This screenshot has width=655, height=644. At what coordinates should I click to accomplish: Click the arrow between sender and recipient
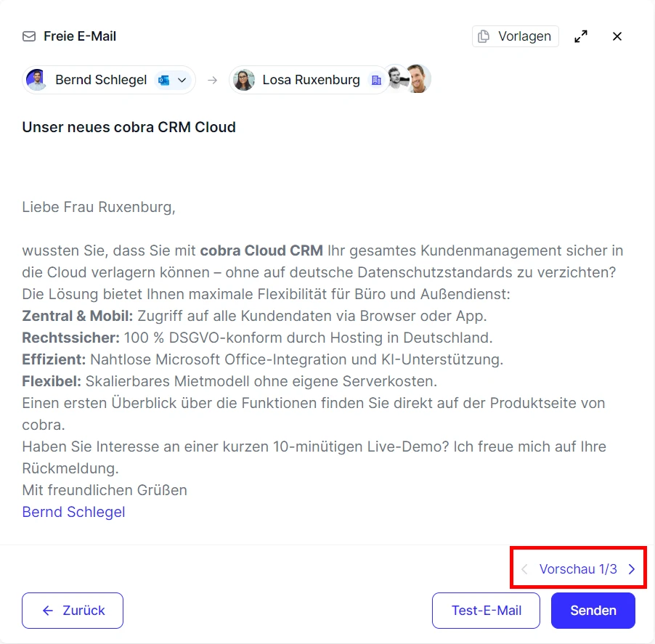coord(211,80)
